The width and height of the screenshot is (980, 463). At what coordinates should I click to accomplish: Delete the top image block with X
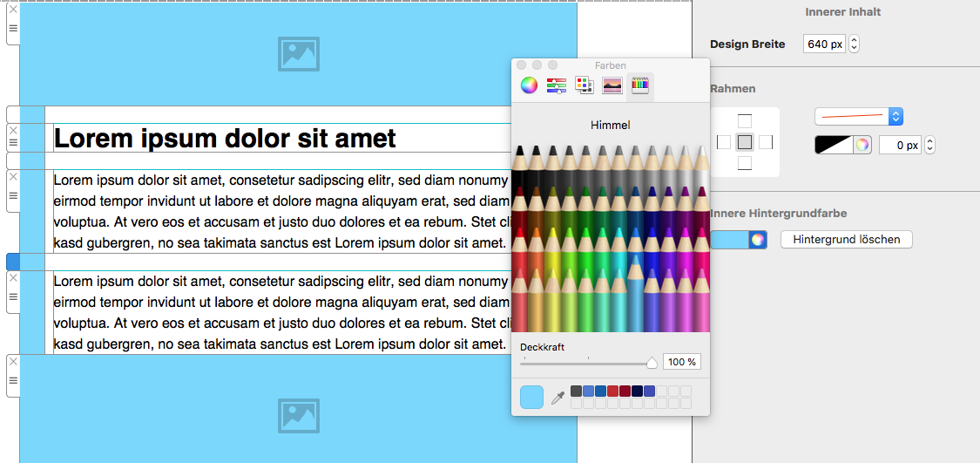pyautogui.click(x=13, y=11)
